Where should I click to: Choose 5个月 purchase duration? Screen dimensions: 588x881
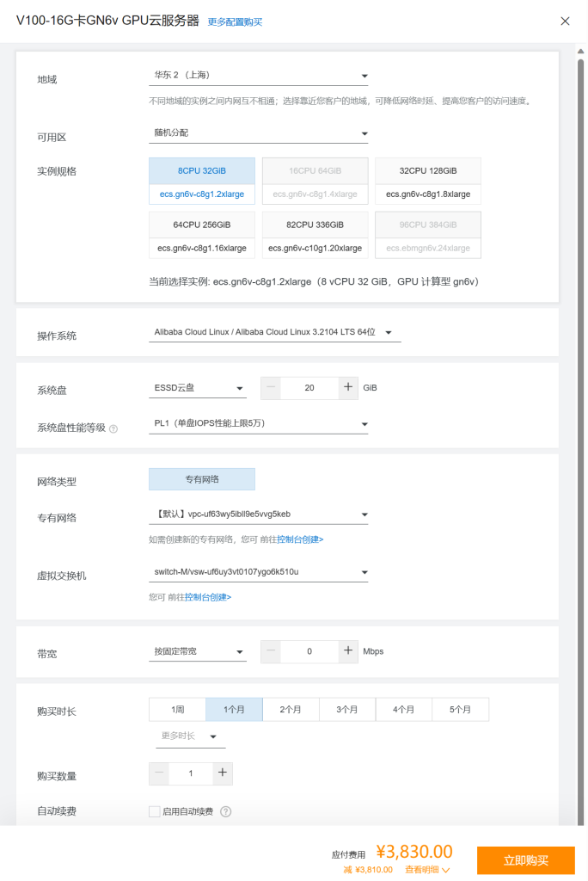[460, 710]
